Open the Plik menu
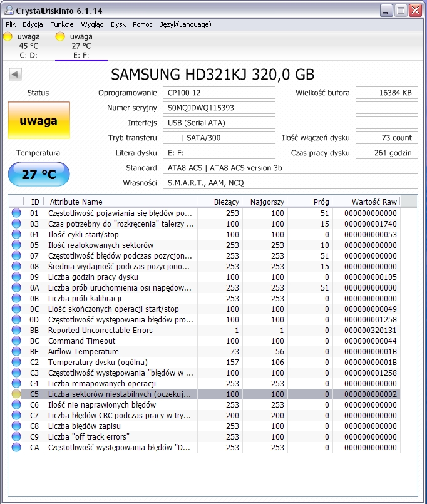 coord(11,24)
